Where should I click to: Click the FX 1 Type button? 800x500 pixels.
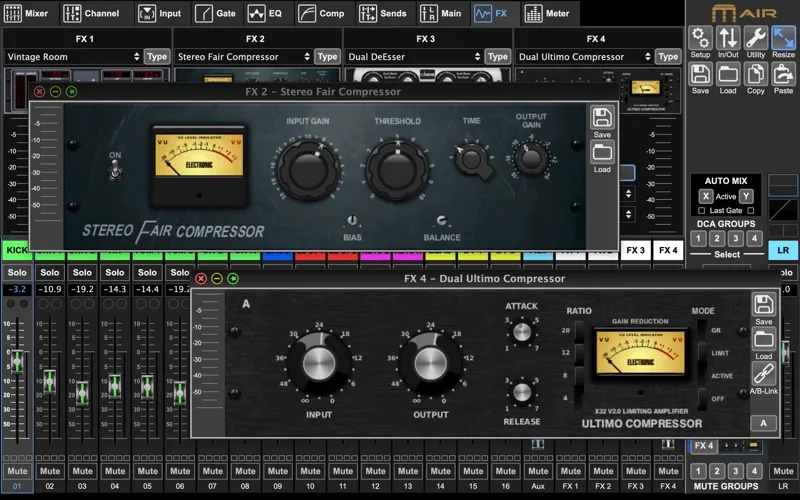tap(157, 57)
